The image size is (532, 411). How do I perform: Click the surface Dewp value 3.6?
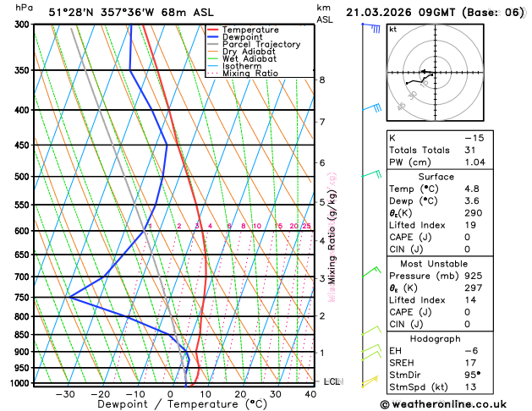pyautogui.click(x=472, y=201)
